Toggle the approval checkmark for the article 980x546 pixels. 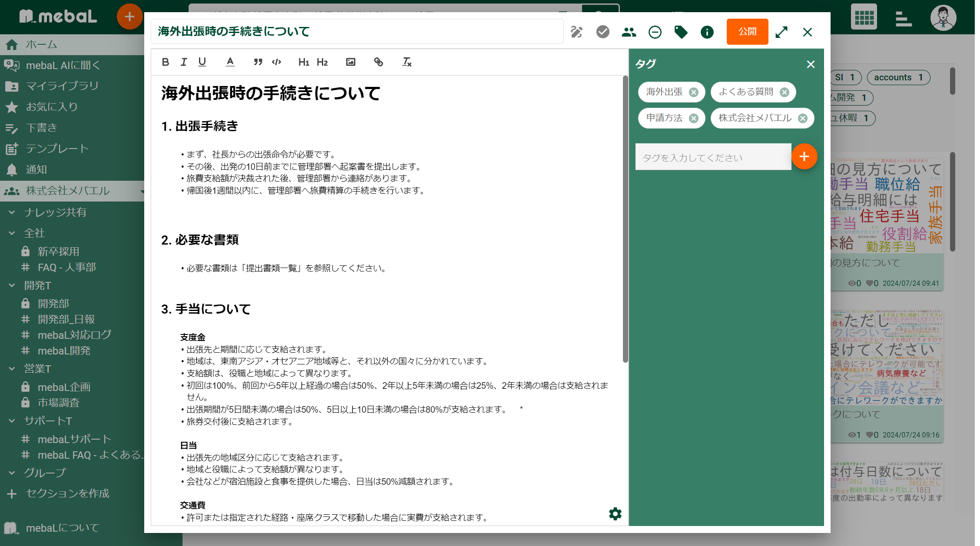click(x=603, y=32)
